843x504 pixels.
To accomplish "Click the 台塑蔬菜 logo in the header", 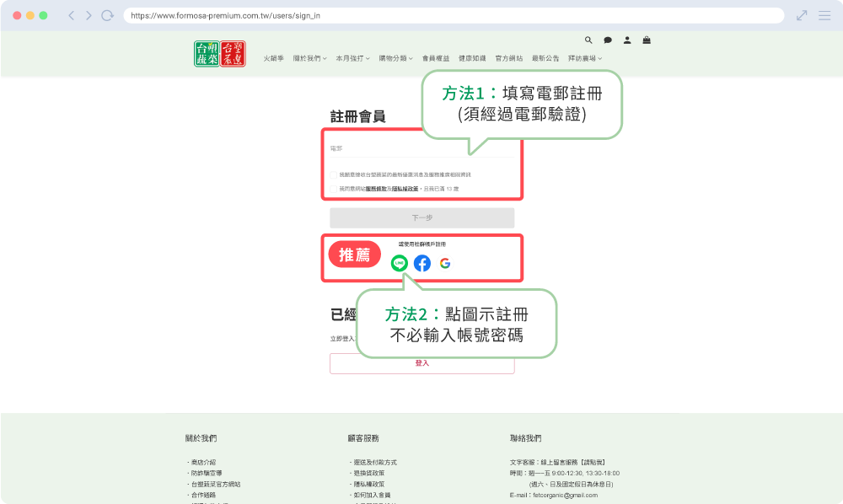I will [218, 53].
